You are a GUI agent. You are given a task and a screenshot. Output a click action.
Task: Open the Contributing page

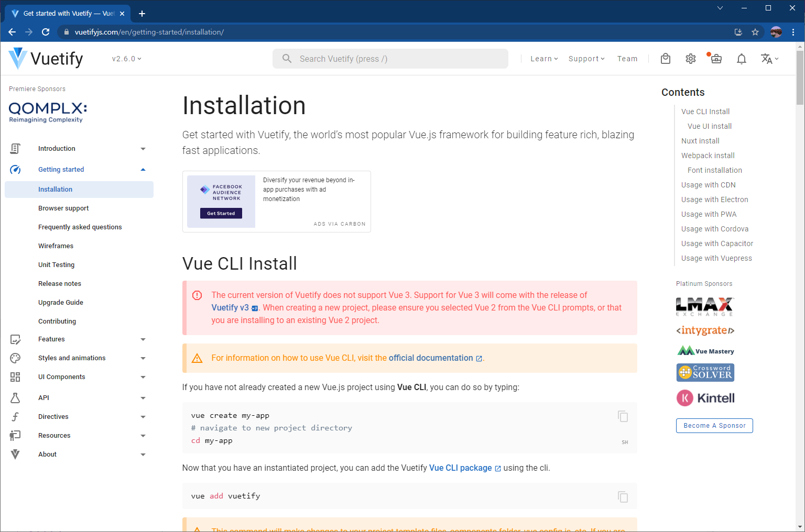tap(57, 322)
